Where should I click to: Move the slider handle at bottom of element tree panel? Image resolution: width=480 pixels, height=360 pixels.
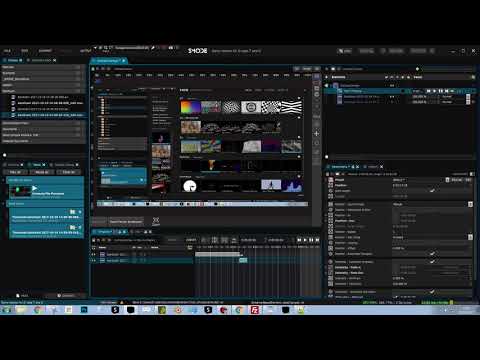click(x=327, y=157)
